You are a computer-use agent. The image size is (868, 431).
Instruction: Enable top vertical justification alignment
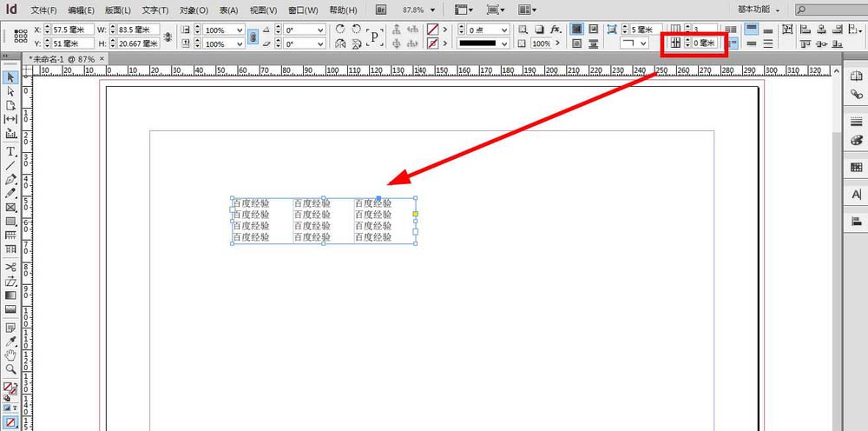click(751, 30)
